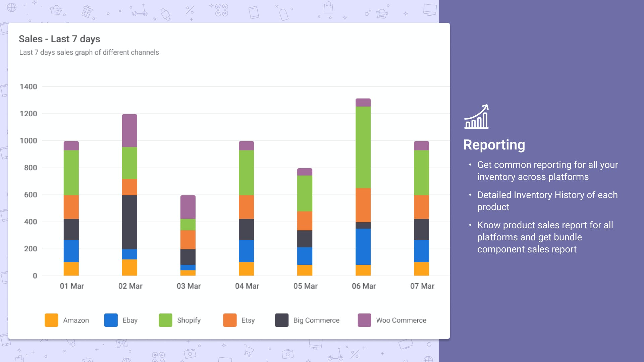
Task: Click Woo Commerce segment on 03 Mar bar
Action: click(188, 207)
